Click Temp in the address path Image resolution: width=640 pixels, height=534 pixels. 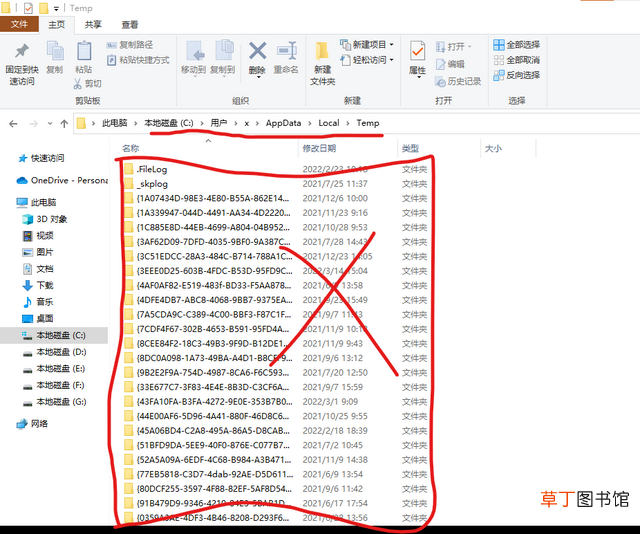pyautogui.click(x=368, y=123)
